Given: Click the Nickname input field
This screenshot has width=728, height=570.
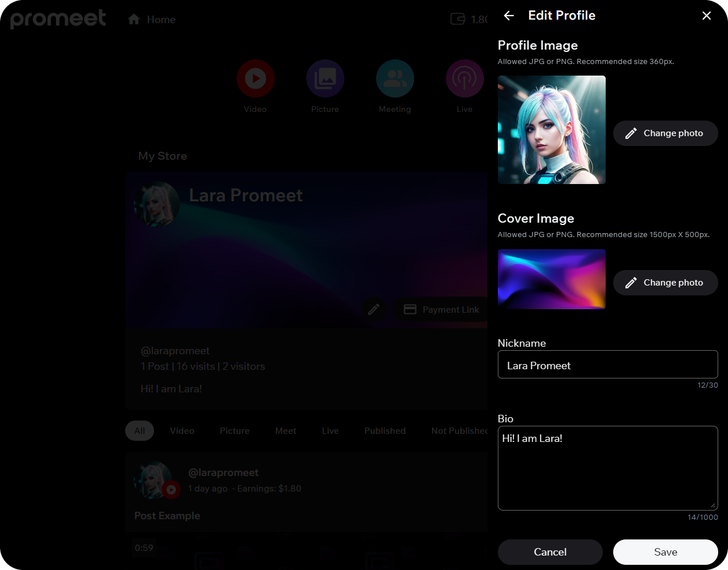Looking at the screenshot, I should coord(607,365).
